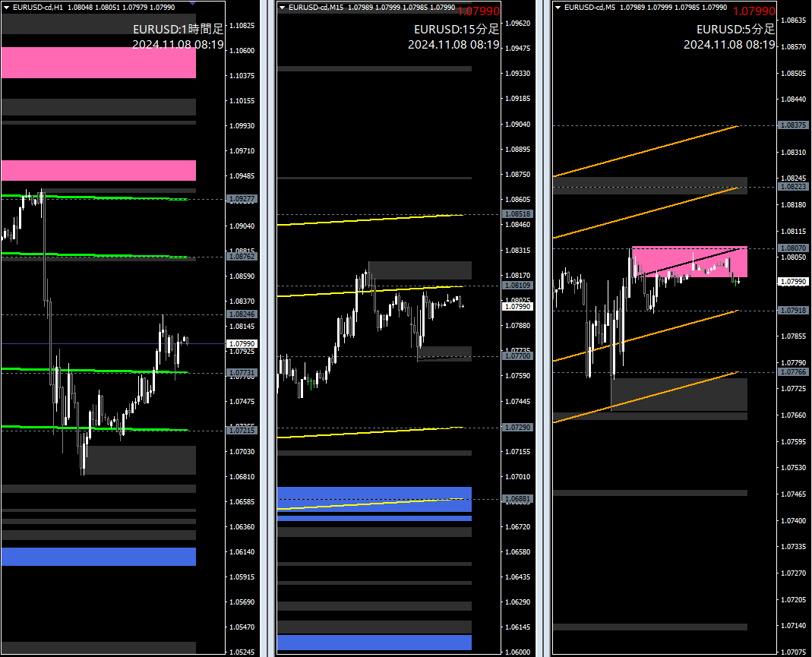Viewport: 812px width, 657px height.
Task: Click the chart shift triangle marker on H1 chart
Action: pyautogui.click(x=193, y=3)
